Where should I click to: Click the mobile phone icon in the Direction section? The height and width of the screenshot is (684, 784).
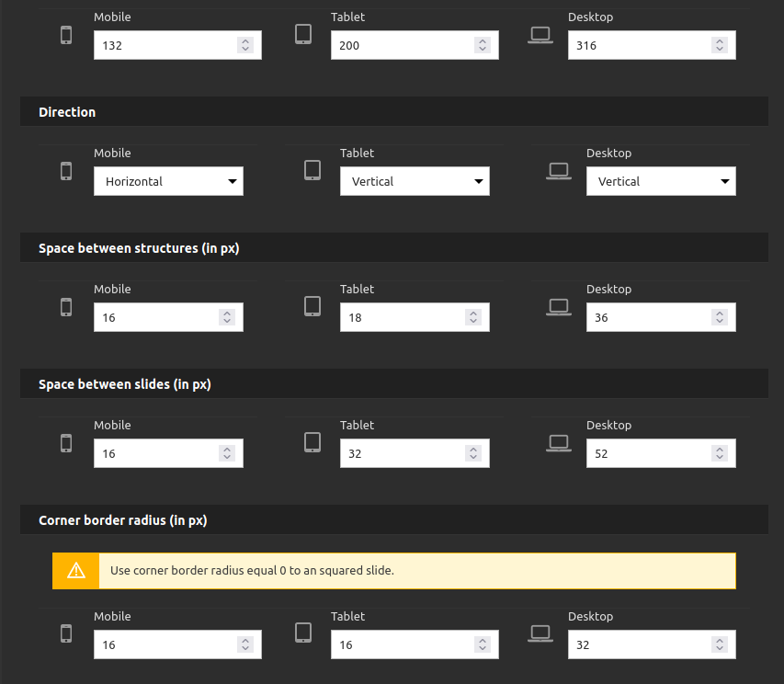[x=66, y=171]
